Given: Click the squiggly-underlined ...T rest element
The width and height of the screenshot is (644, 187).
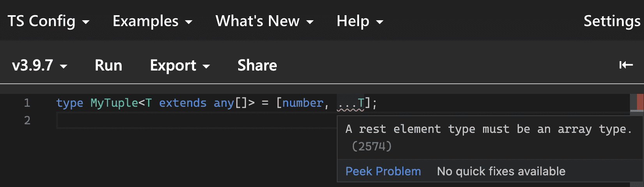Looking at the screenshot, I should (x=350, y=103).
